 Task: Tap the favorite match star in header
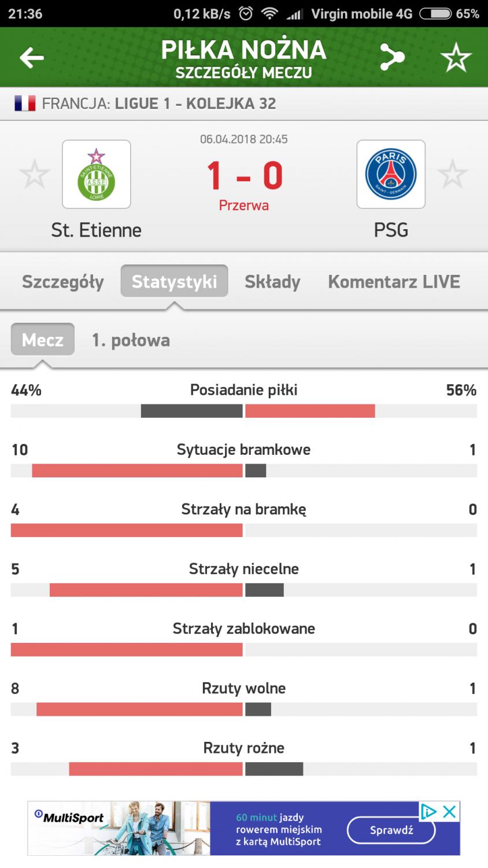click(456, 57)
